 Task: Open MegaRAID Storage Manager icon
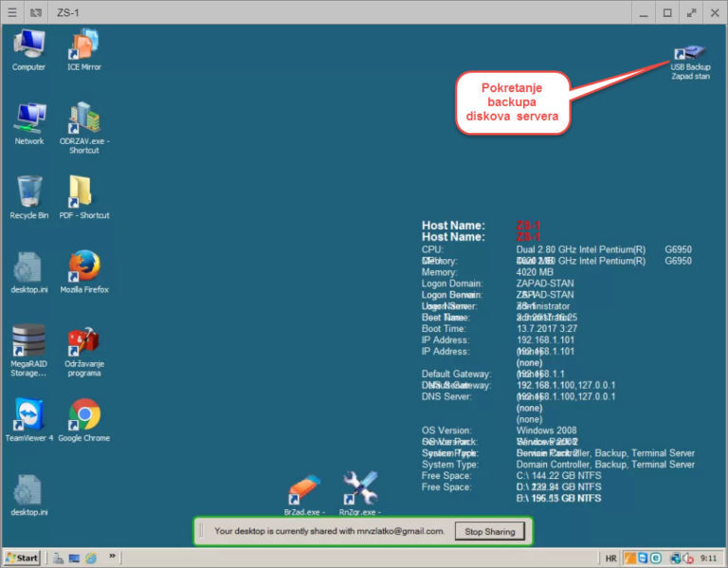point(28,341)
